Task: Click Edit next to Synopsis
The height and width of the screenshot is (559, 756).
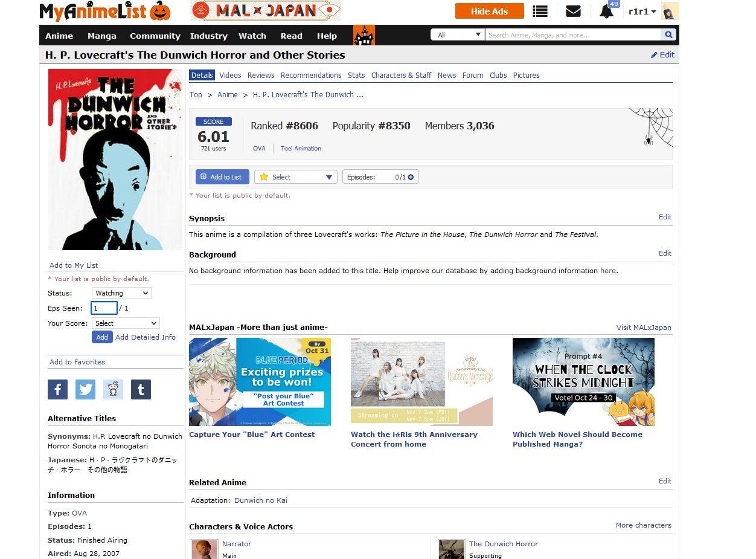Action: [x=665, y=217]
